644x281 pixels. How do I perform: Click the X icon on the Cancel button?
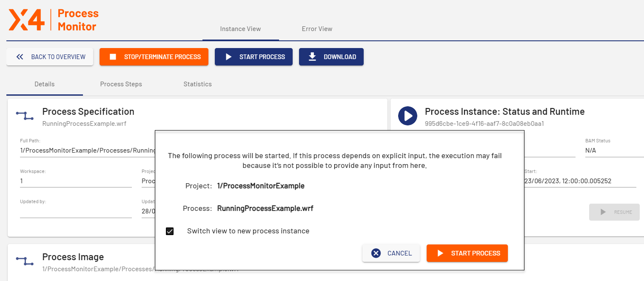point(376,253)
